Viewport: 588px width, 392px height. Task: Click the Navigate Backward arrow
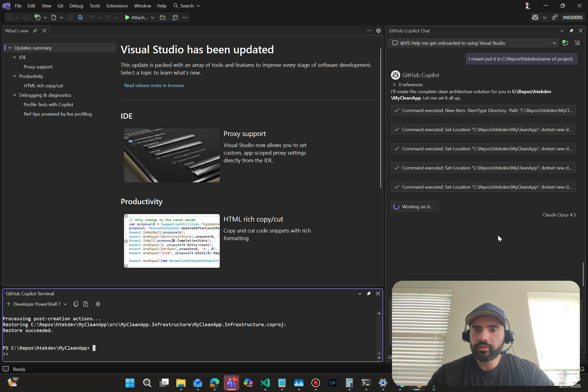tap(9, 17)
